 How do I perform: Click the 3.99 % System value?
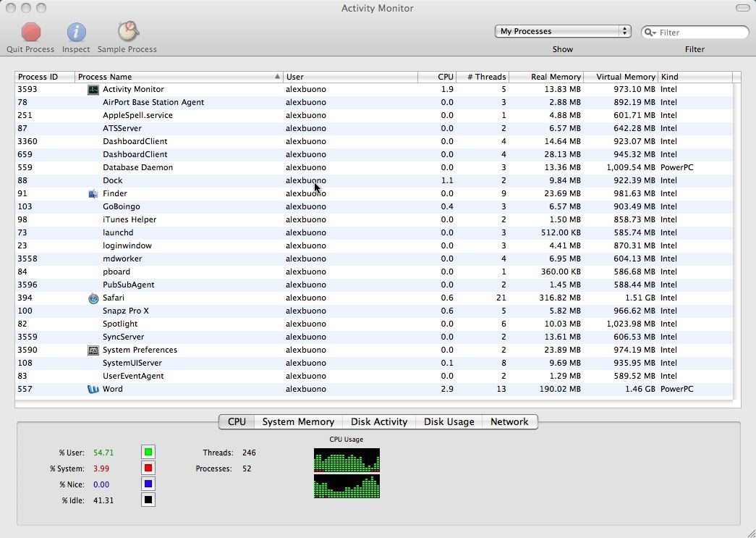coord(101,468)
